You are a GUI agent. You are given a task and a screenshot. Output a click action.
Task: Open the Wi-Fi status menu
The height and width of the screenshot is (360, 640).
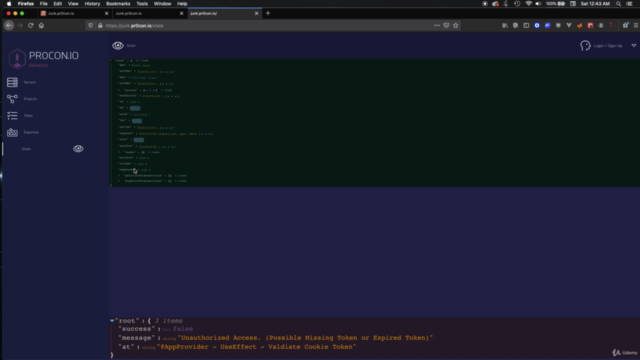click(529, 4)
